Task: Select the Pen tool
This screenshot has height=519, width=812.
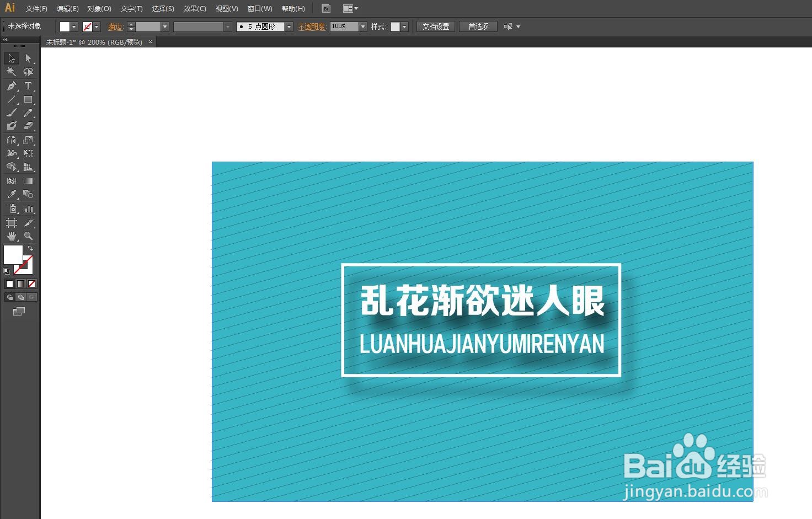Action: pyautogui.click(x=11, y=86)
